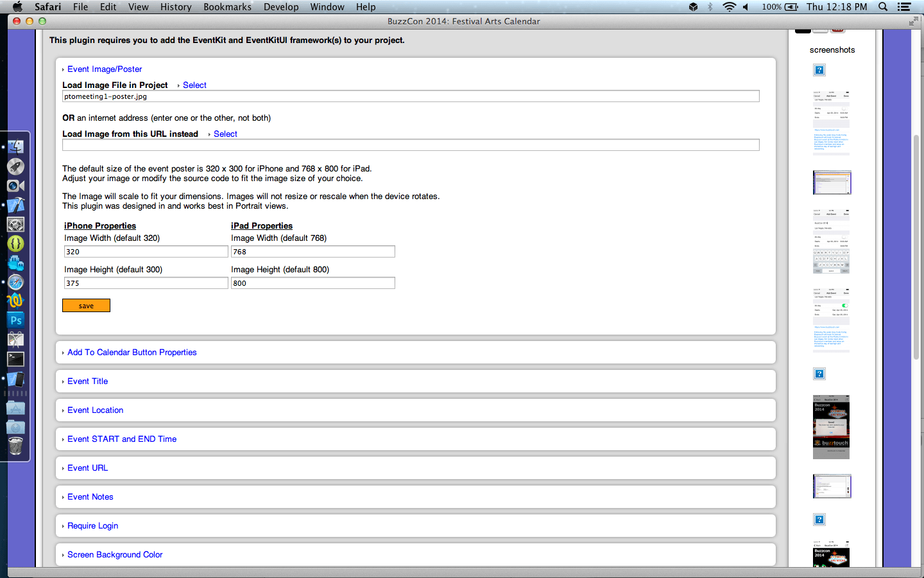Open the gear icon app in the Dock
924x578 pixels.
[15, 224]
